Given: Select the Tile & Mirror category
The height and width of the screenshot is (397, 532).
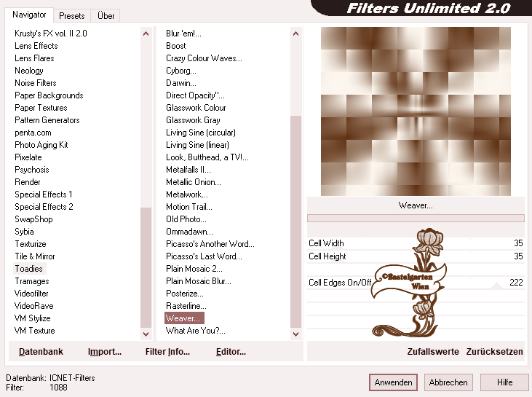Looking at the screenshot, I should click(x=35, y=256).
